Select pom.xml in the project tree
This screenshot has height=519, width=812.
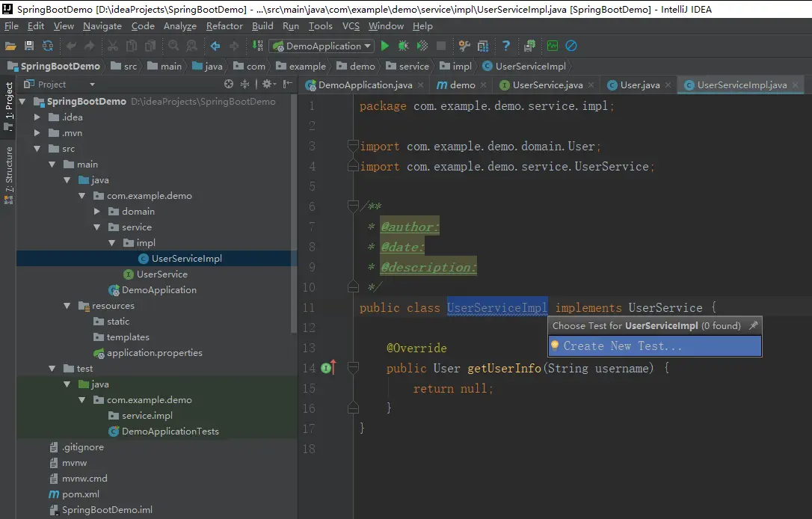pyautogui.click(x=80, y=494)
